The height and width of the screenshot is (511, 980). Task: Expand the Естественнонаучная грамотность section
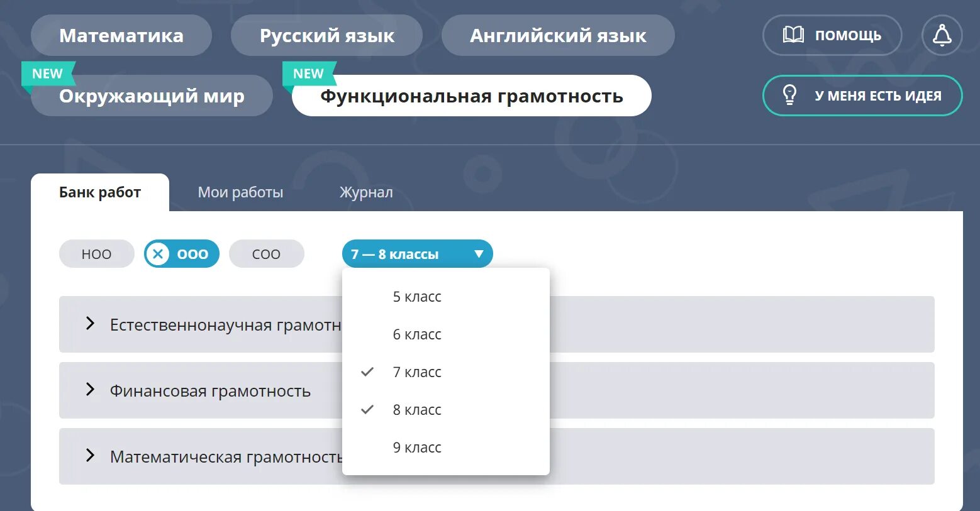[89, 324]
